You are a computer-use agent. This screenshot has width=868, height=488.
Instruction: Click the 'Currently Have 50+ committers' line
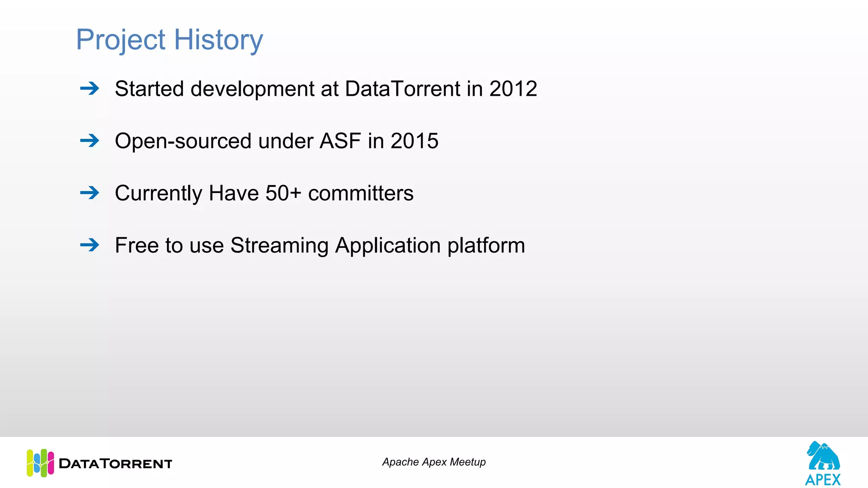tap(264, 193)
